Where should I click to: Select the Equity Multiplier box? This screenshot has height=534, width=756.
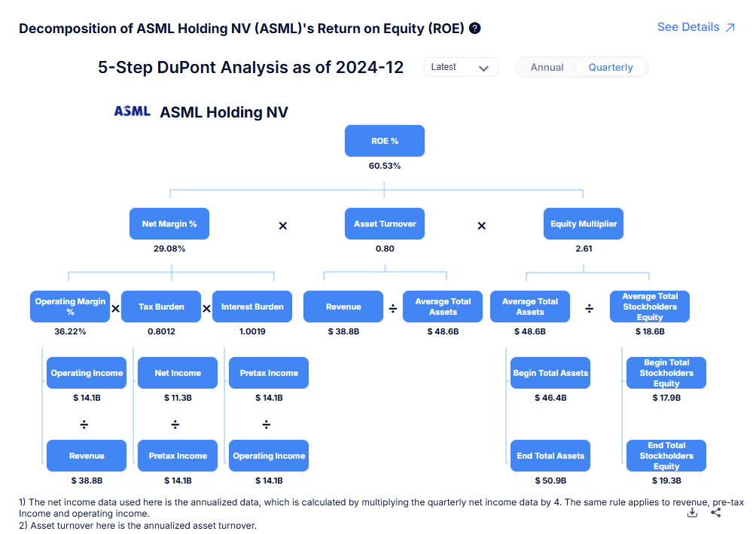(x=584, y=224)
